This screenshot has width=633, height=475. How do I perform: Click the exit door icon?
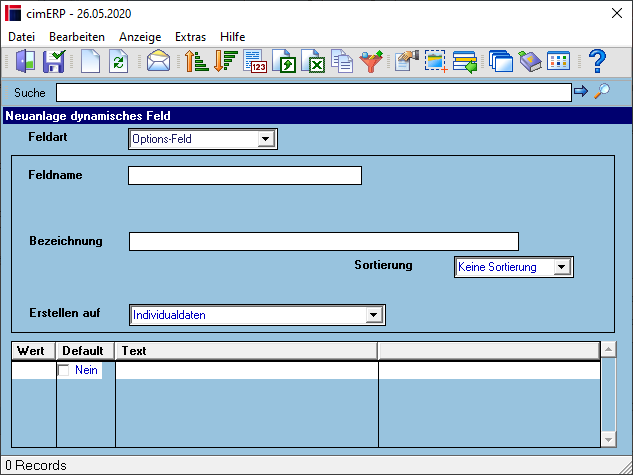(25, 61)
